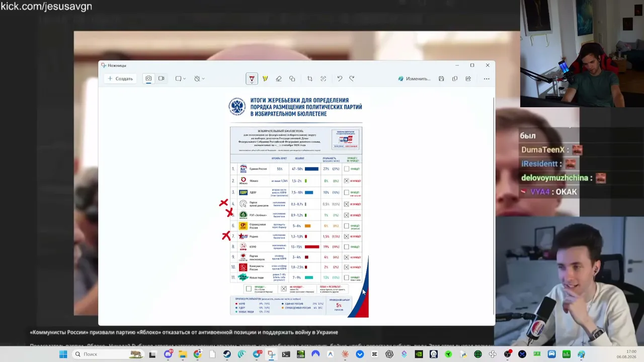The width and height of the screenshot is (644, 362).
Task: Click DumaTeenX username in stream chat
Action: pos(542,150)
